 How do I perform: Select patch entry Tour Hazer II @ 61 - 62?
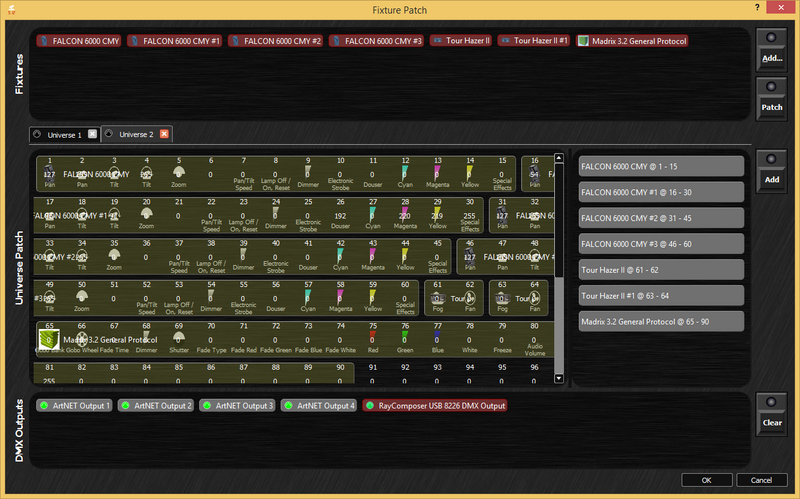click(661, 270)
